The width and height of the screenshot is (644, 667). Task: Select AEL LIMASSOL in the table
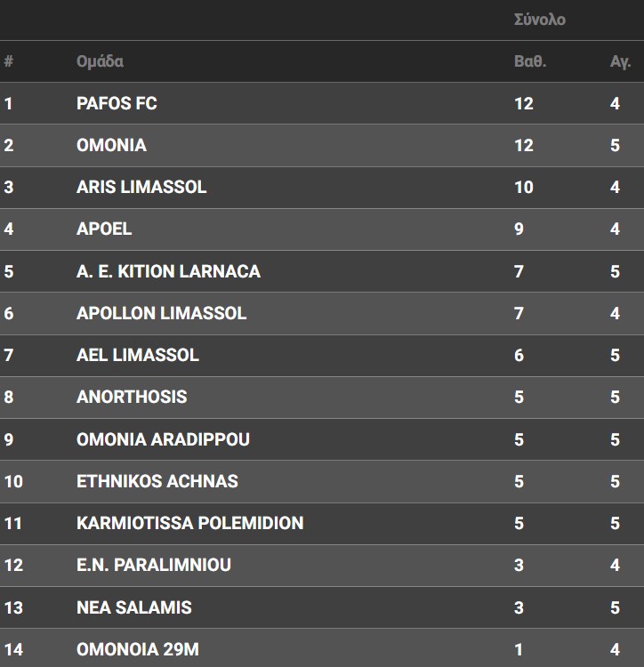tap(137, 355)
